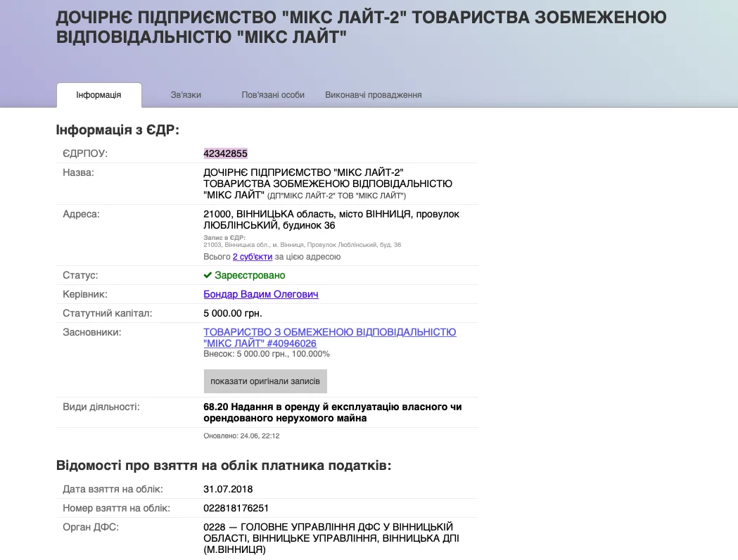Click the Дата взяття на облік label
This screenshot has width=738, height=560.
pos(113,490)
